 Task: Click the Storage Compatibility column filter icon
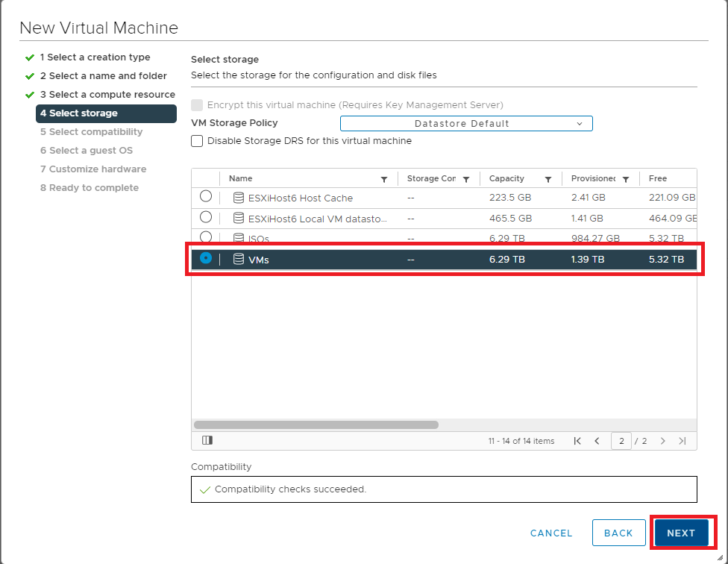466,179
